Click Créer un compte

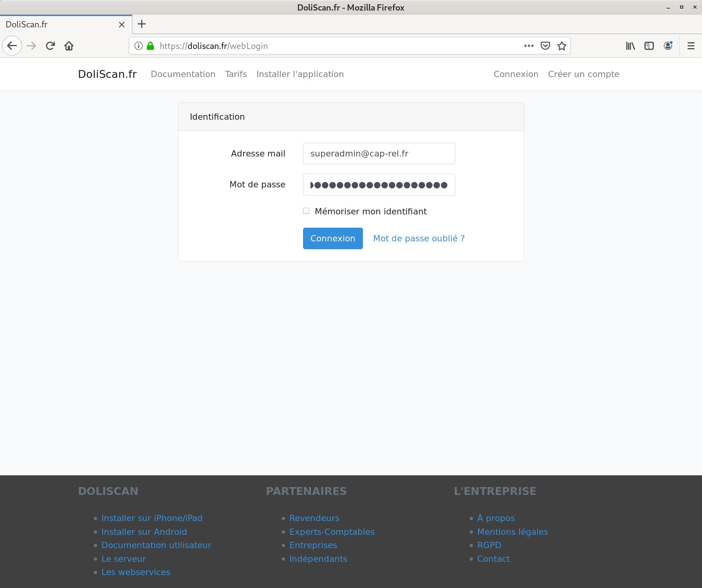(x=583, y=74)
